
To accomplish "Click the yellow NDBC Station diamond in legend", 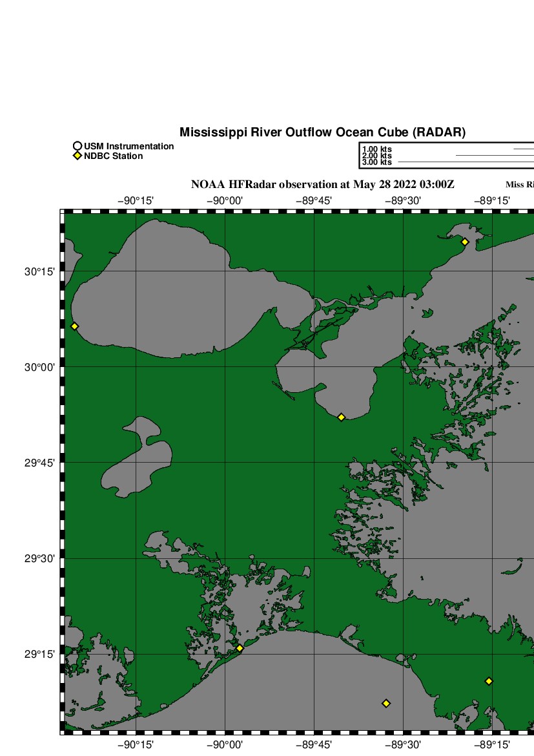I will coord(77,156).
